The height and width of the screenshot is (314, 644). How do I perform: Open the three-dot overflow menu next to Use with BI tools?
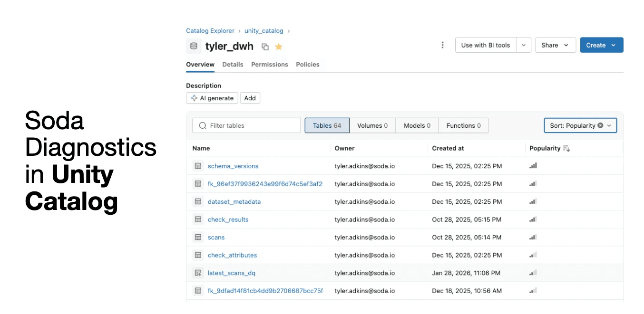(442, 45)
